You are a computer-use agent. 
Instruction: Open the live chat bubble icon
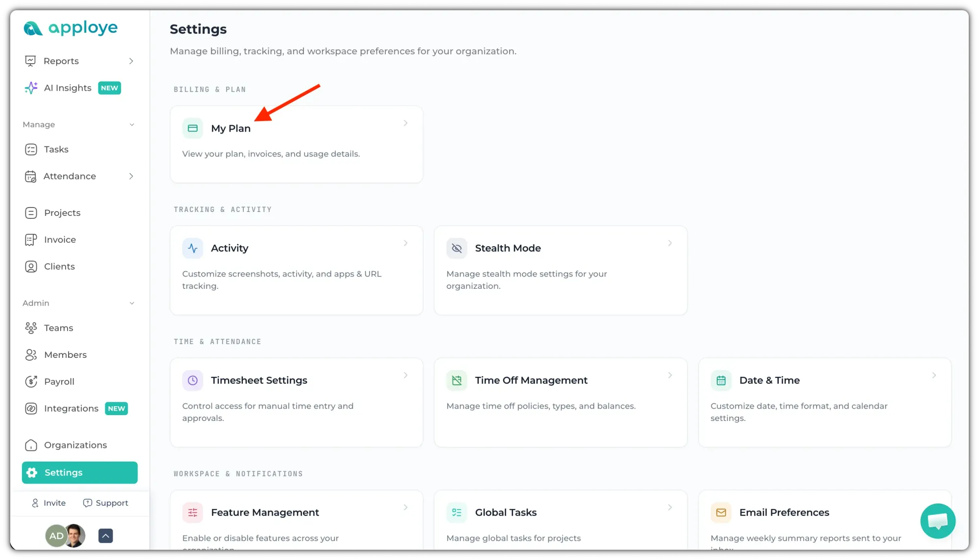point(937,521)
